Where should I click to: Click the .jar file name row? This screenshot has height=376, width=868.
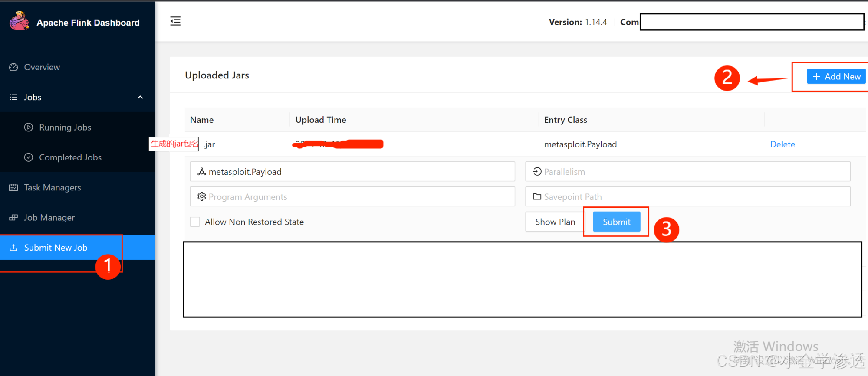point(210,144)
